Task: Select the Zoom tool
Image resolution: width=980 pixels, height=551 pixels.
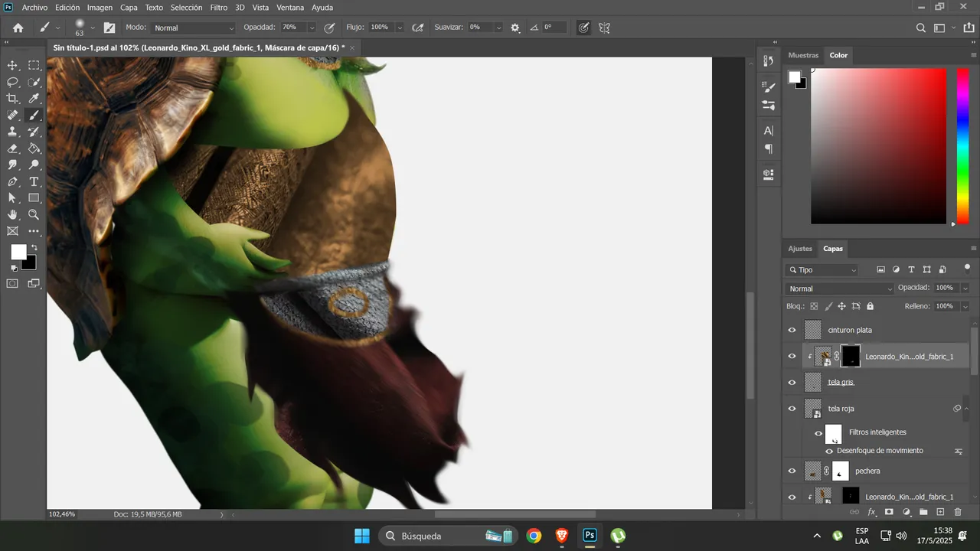Action: [x=34, y=215]
